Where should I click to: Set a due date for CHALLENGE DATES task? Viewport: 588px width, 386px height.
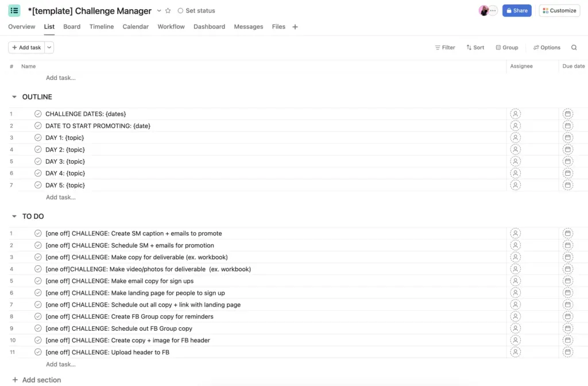[568, 114]
